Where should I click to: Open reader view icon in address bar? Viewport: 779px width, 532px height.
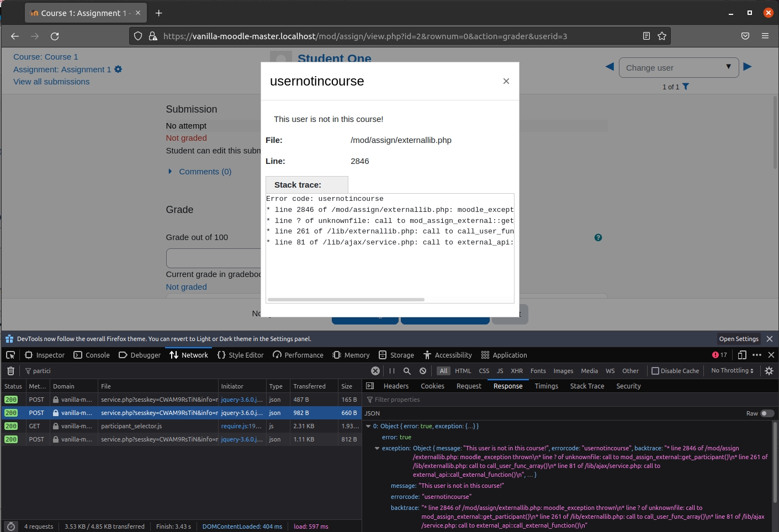click(646, 36)
